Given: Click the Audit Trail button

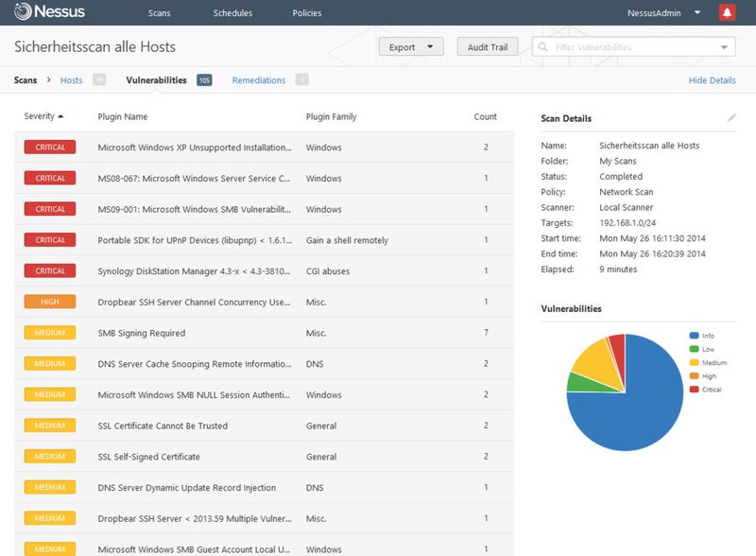Looking at the screenshot, I should pos(488,47).
